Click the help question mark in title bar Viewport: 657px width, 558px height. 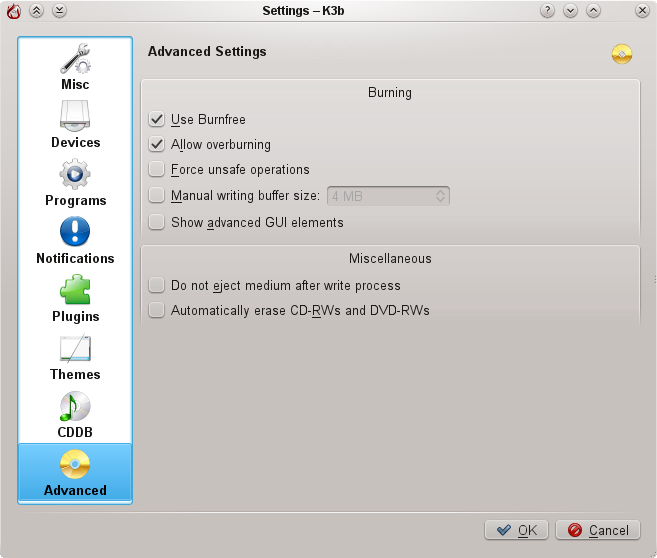tap(547, 11)
